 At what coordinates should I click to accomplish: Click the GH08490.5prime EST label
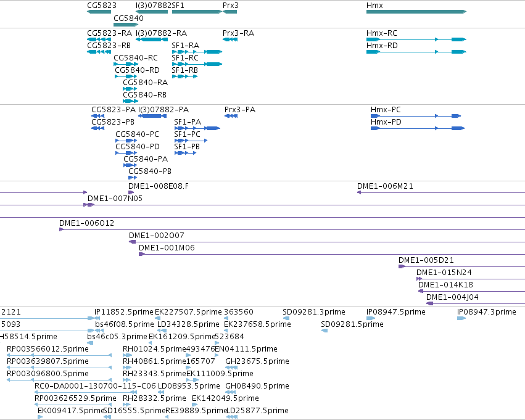(x=257, y=387)
